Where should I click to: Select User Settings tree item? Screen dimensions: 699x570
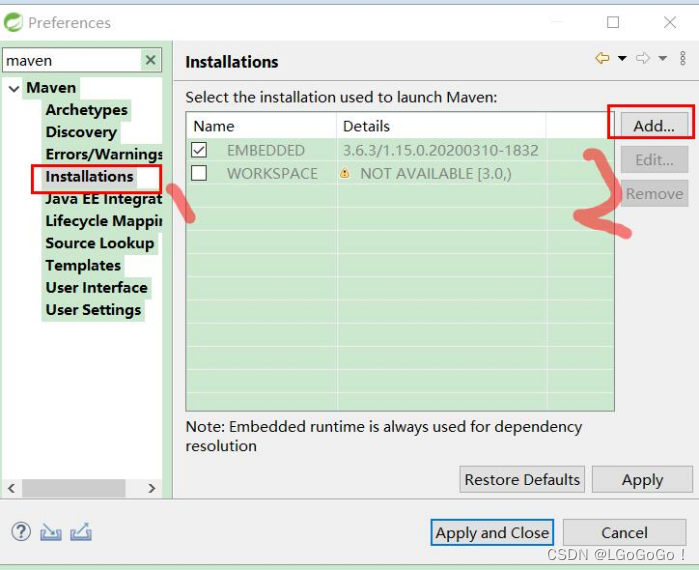click(94, 310)
